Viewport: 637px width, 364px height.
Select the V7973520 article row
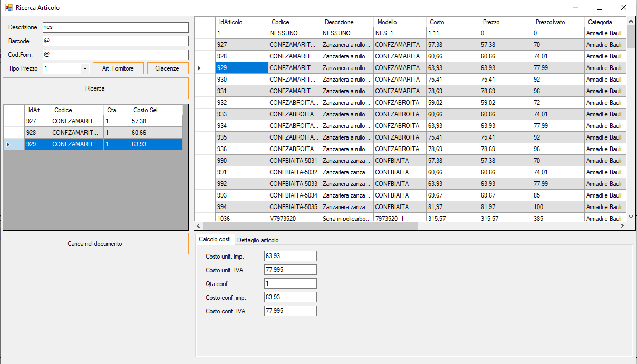tap(294, 218)
